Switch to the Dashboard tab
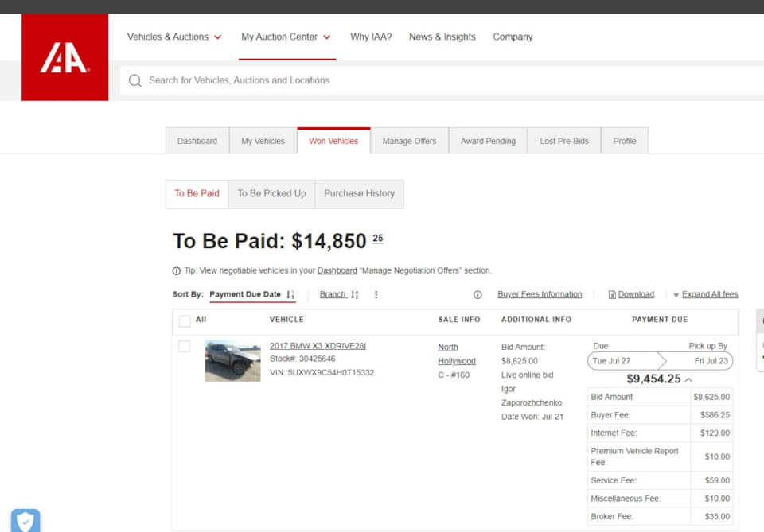The height and width of the screenshot is (532, 764). [x=197, y=141]
